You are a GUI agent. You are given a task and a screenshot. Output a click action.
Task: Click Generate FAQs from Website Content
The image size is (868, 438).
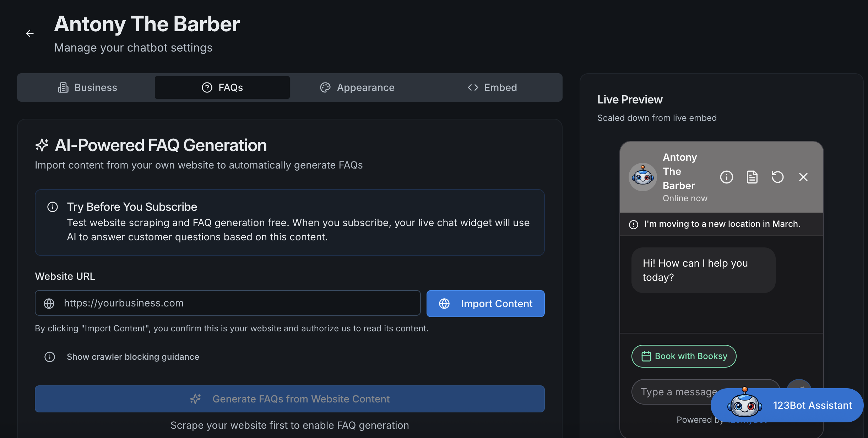[x=289, y=399]
